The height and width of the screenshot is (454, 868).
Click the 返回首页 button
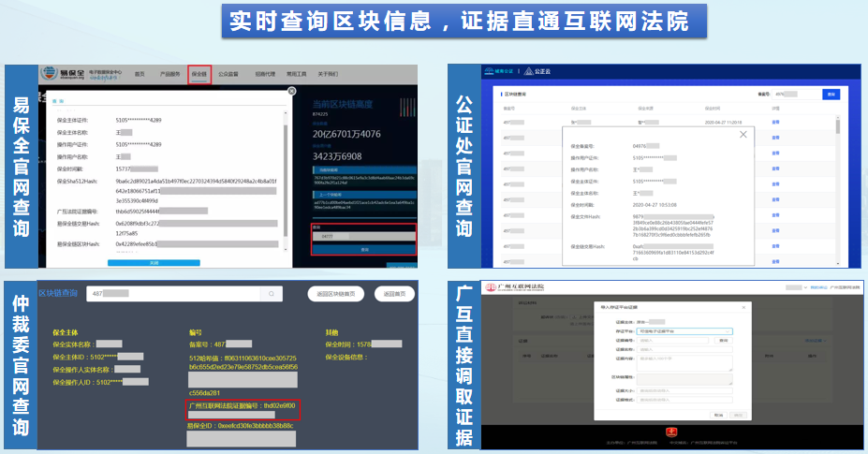(x=394, y=294)
